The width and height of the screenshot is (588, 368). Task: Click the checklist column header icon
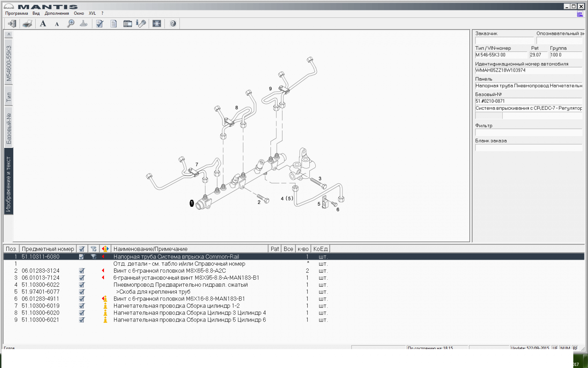82,249
